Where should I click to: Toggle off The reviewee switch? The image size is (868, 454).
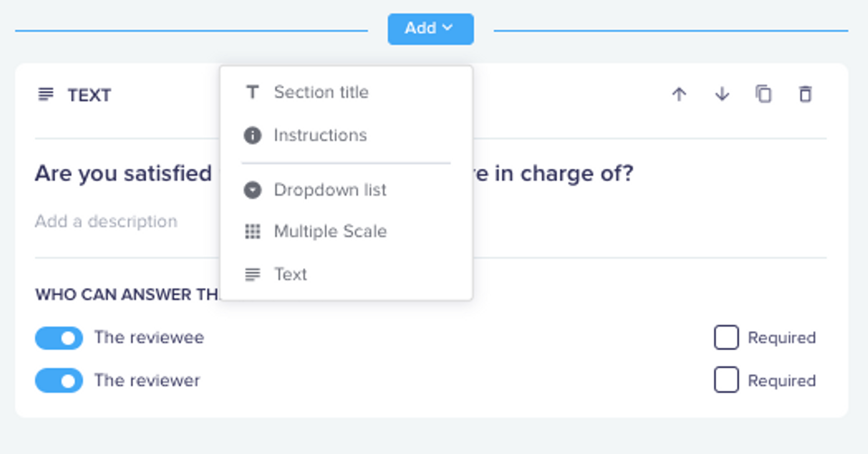pyautogui.click(x=59, y=338)
